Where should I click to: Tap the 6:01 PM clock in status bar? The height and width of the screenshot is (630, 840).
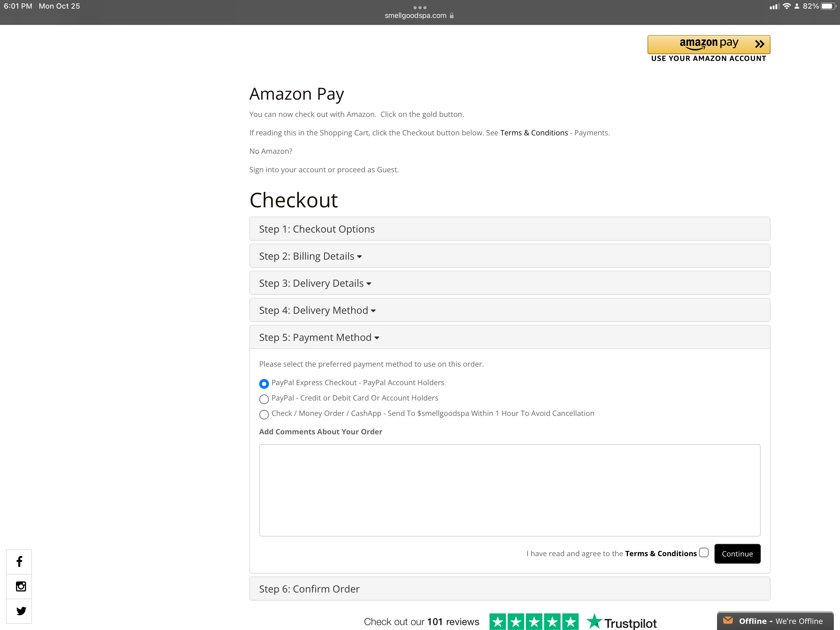point(18,6)
